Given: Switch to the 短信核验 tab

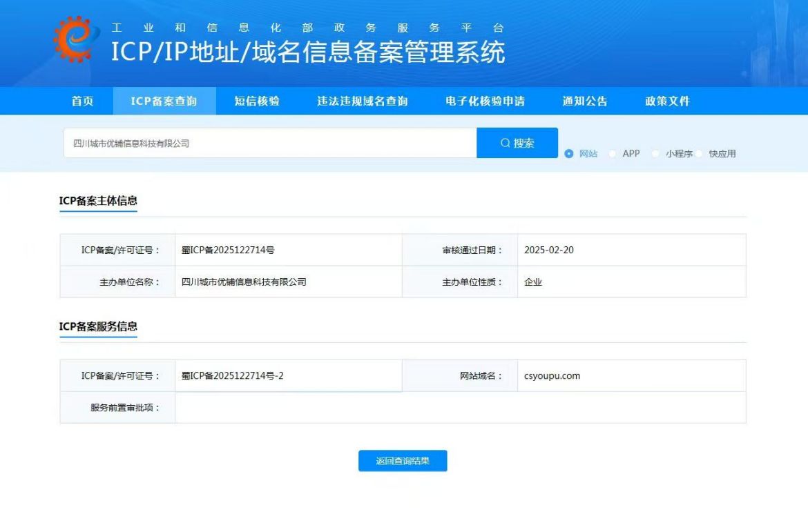Looking at the screenshot, I should click(x=257, y=101).
